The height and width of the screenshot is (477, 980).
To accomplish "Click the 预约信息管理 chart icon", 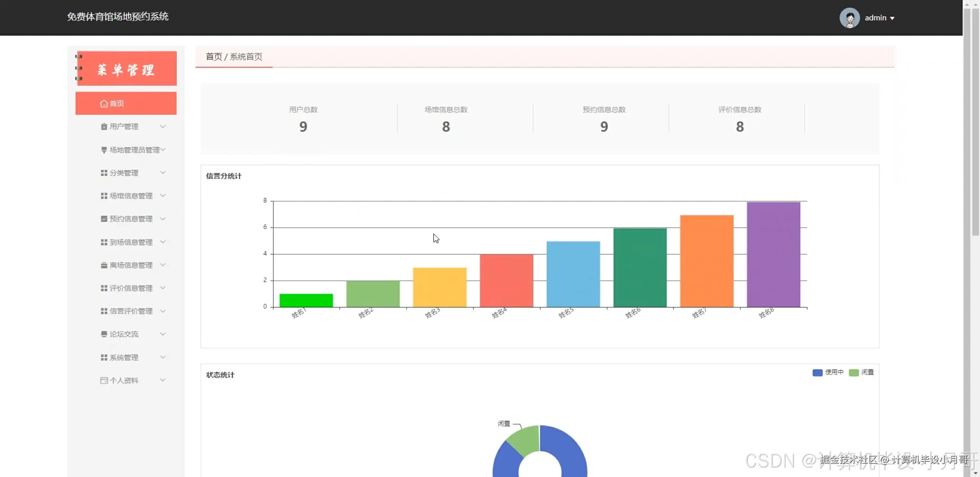I will coord(104,219).
